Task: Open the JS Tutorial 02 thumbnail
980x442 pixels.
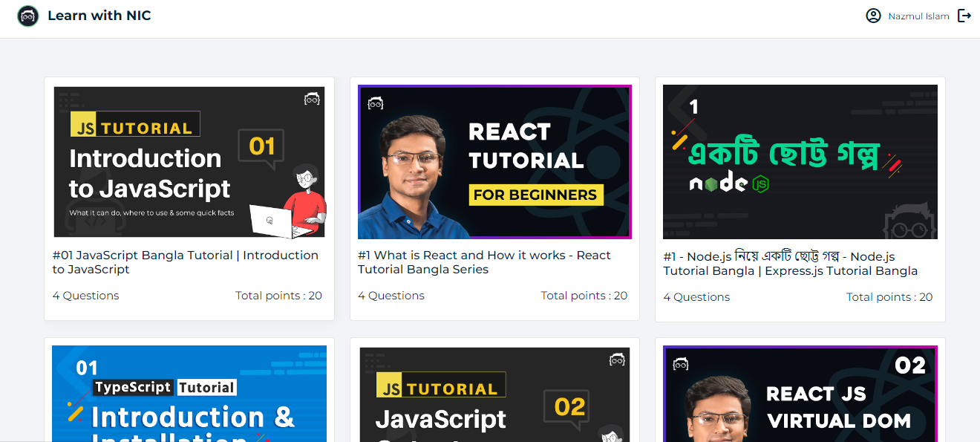Action: pos(494,394)
